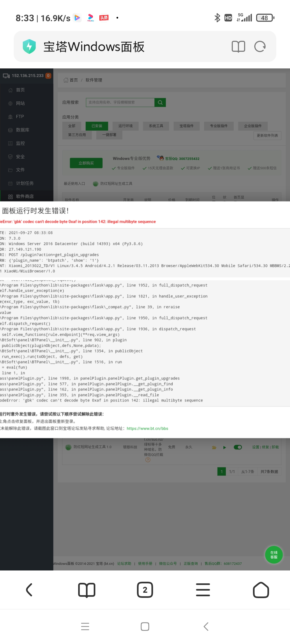Open the plugin folder icon

point(214,447)
